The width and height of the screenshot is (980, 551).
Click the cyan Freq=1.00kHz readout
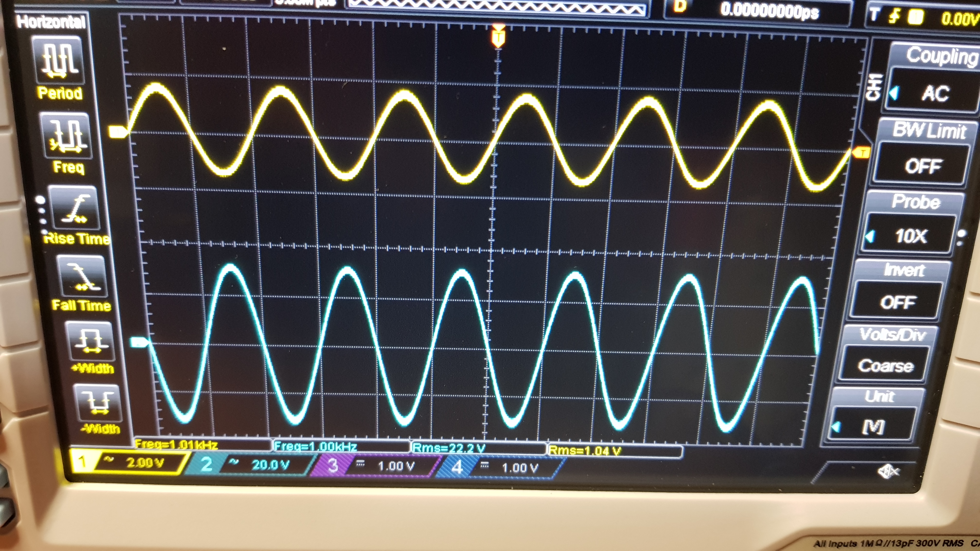[315, 446]
